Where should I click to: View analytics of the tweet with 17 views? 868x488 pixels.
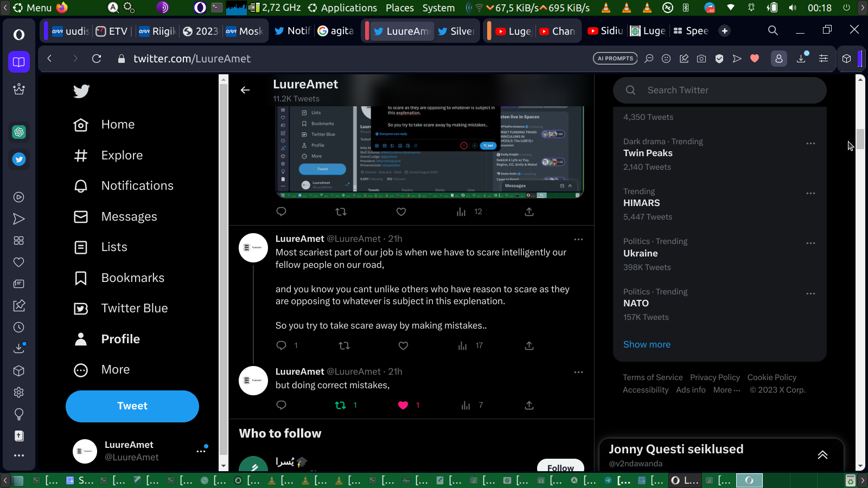(x=470, y=345)
